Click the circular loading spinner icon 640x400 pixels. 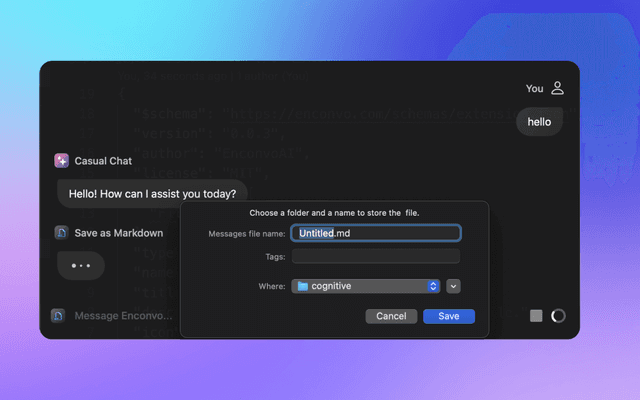pyautogui.click(x=558, y=316)
